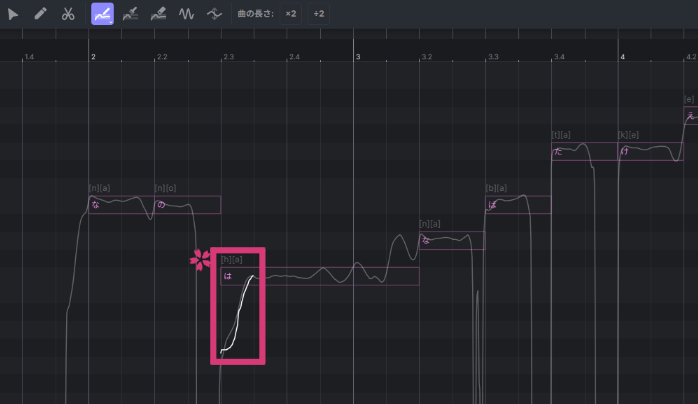The width and height of the screenshot is (698, 404).
Task: Select the [b][a] note ば
Action: pos(517,205)
